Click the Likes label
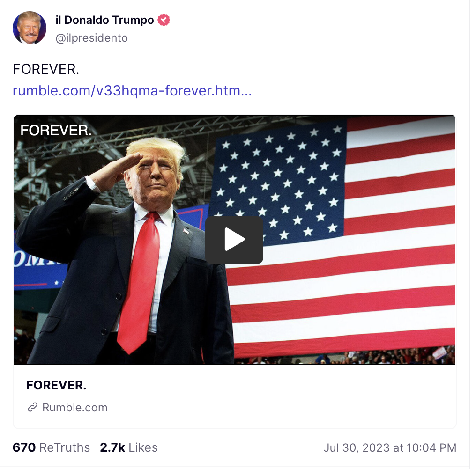Screen dimensions: 476x469 point(143,447)
